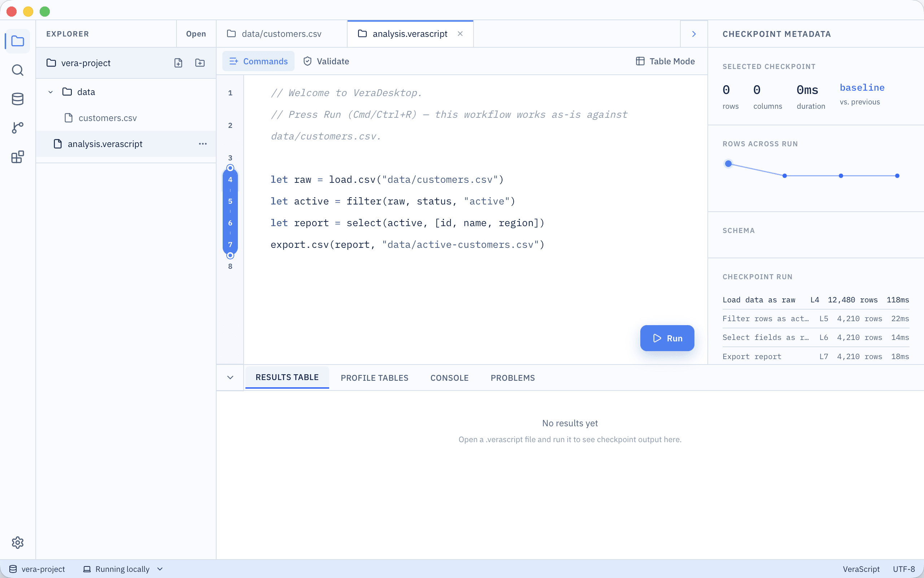Open more options for analysis.verascript
The height and width of the screenshot is (578, 924).
pos(203,144)
